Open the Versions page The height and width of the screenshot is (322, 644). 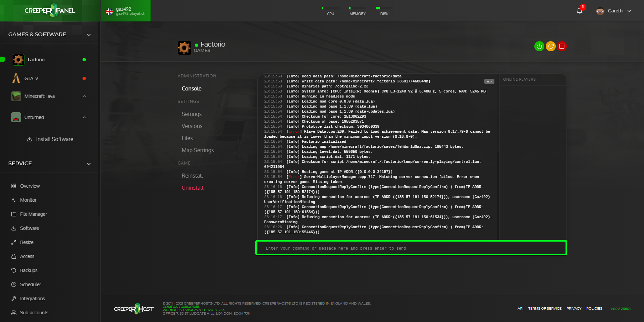192,126
